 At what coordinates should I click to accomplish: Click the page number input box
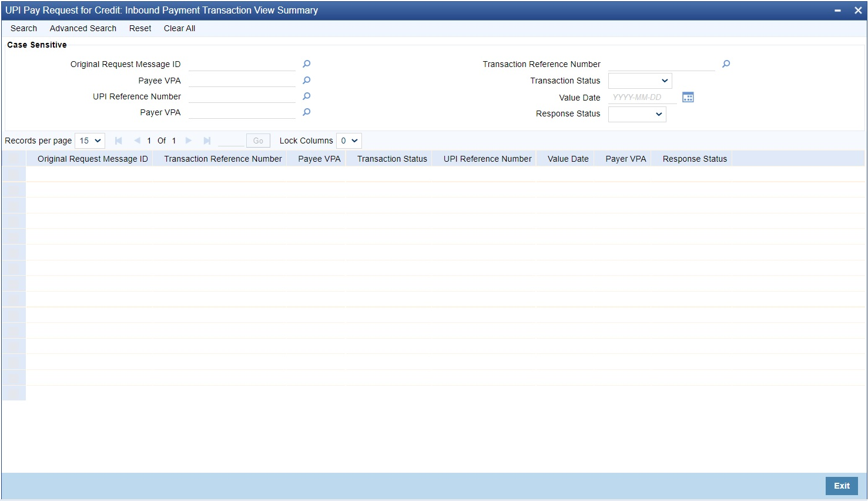[231, 141]
